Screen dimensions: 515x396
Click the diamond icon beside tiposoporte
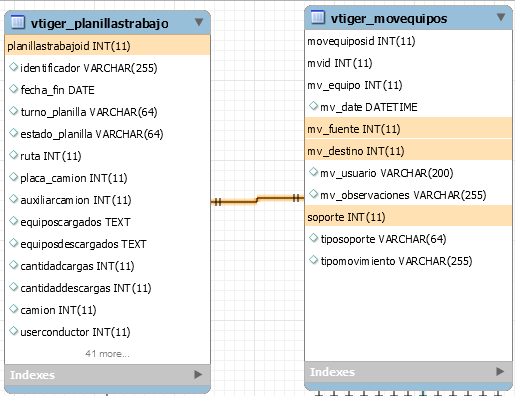click(x=313, y=238)
